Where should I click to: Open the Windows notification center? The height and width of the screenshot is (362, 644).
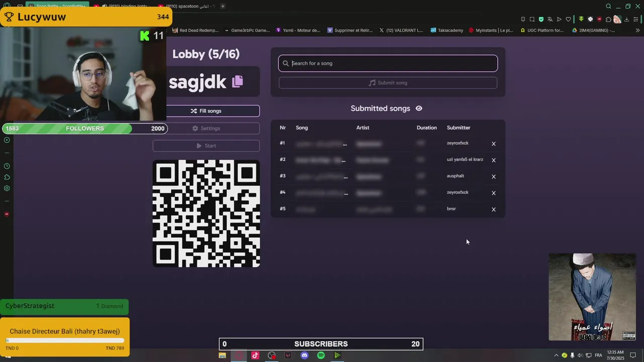[x=633, y=355]
